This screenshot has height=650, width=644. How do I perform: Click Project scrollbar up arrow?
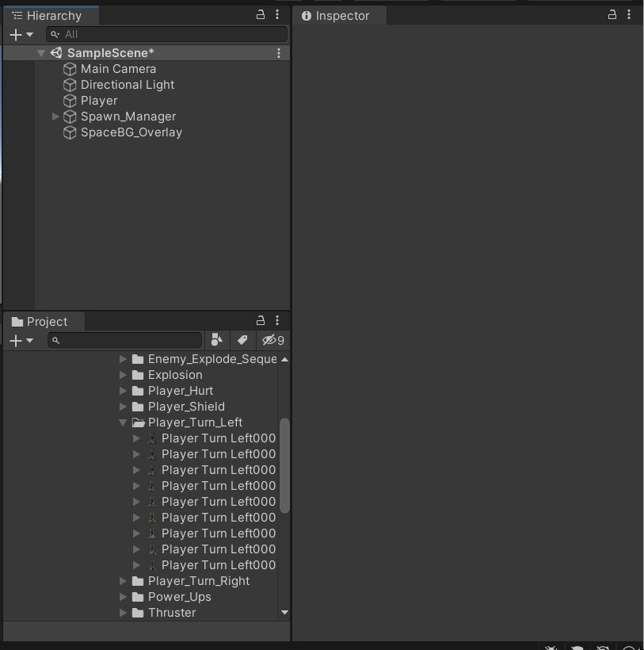point(284,359)
